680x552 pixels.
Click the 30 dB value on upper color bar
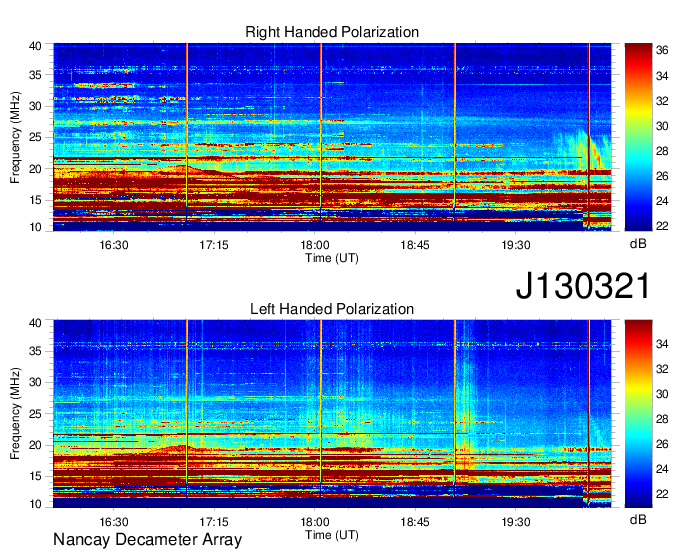[662, 126]
